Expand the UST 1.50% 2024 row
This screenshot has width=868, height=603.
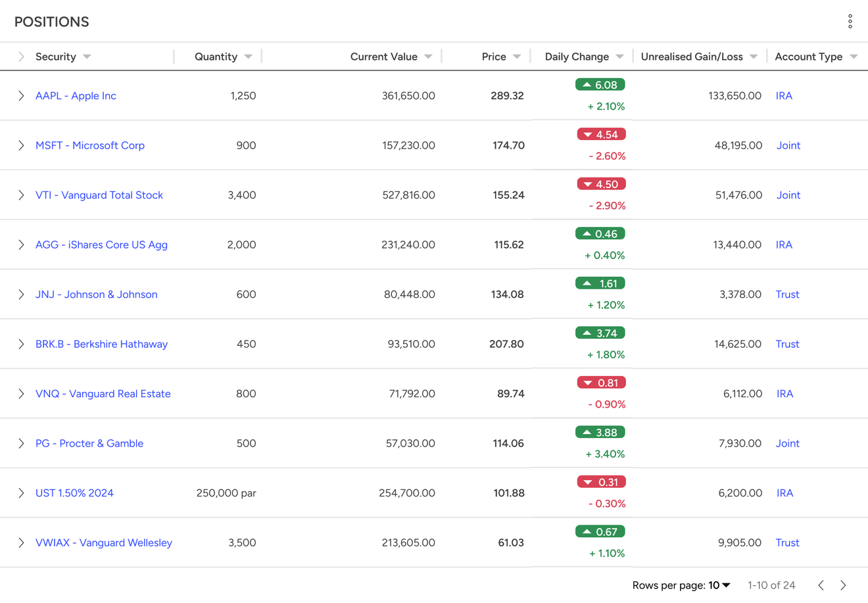click(21, 493)
